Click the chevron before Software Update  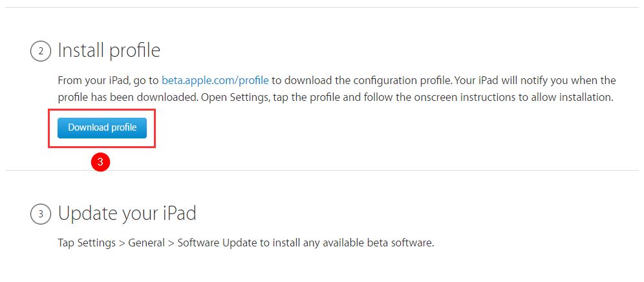(171, 243)
